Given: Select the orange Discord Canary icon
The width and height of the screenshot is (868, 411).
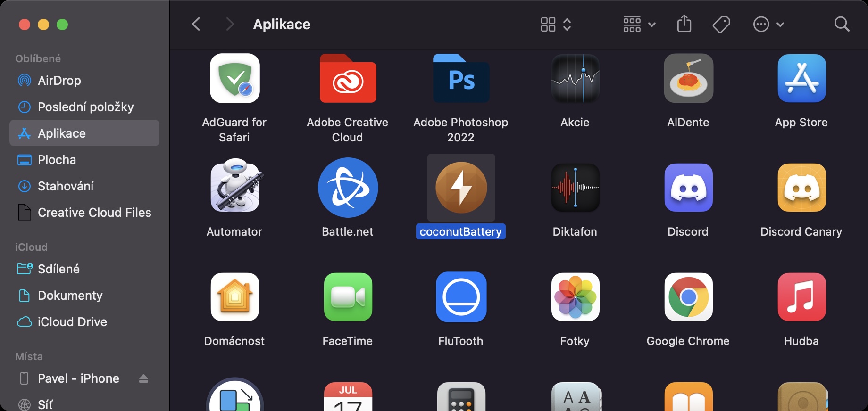Looking at the screenshot, I should [802, 188].
